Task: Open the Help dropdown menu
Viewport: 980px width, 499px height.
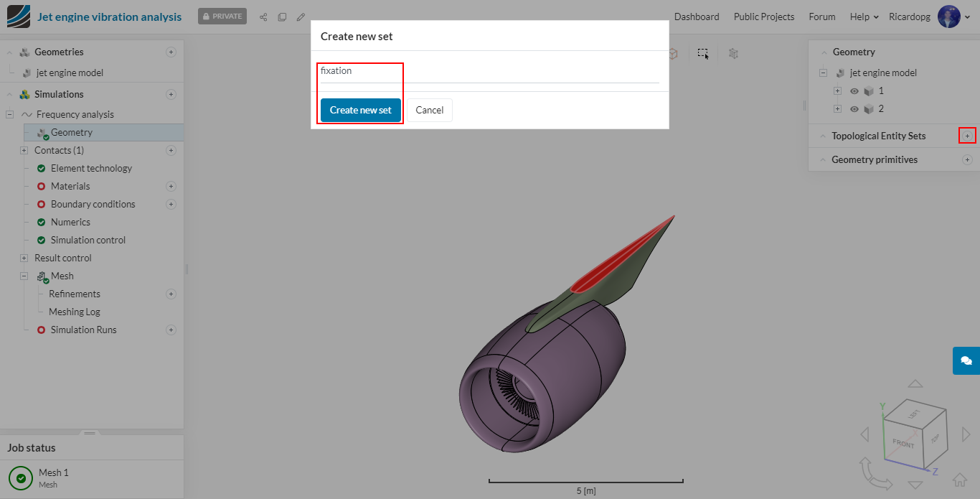Action: [864, 17]
